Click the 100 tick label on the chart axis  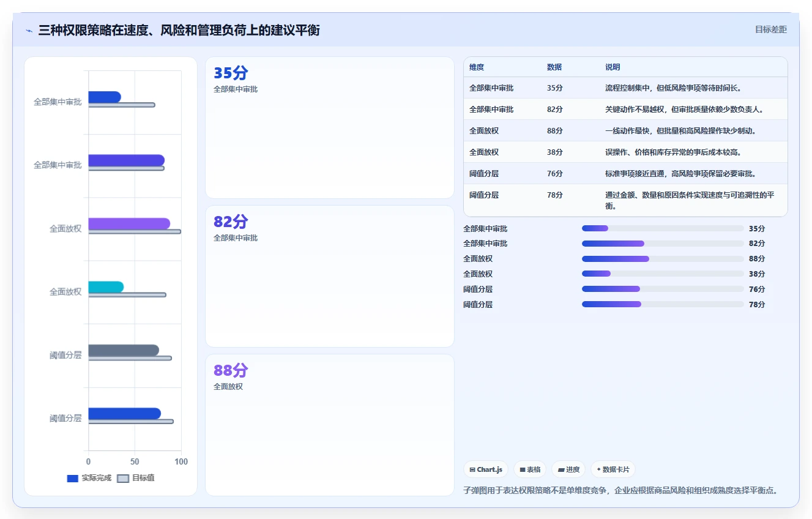[181, 461]
